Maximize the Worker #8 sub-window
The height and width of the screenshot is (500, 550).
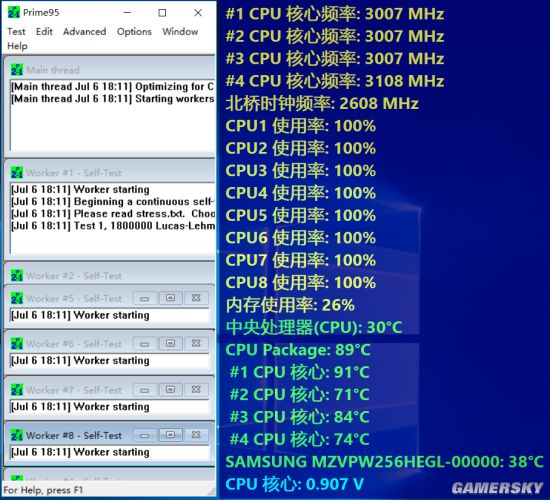coord(170,435)
